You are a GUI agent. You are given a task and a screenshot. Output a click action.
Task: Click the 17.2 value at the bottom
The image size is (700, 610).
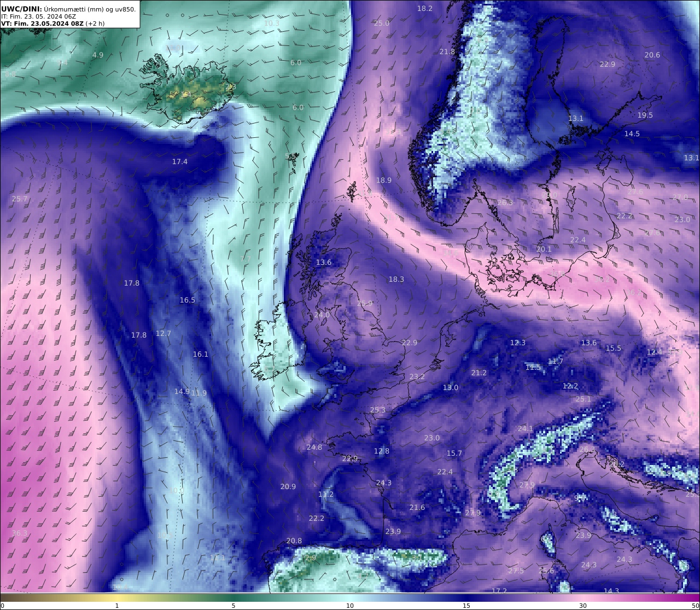click(499, 591)
